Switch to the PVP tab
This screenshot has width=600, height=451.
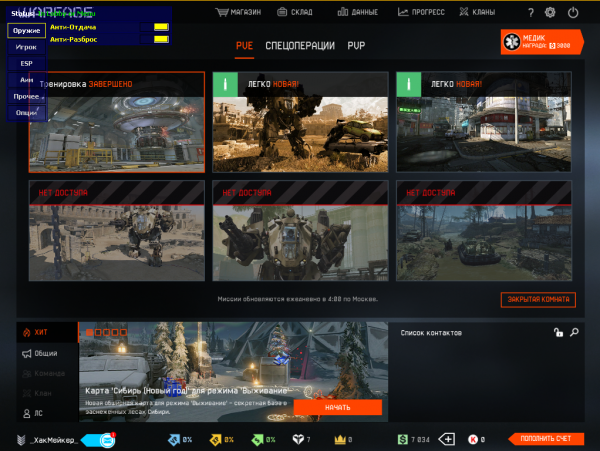[x=356, y=46]
